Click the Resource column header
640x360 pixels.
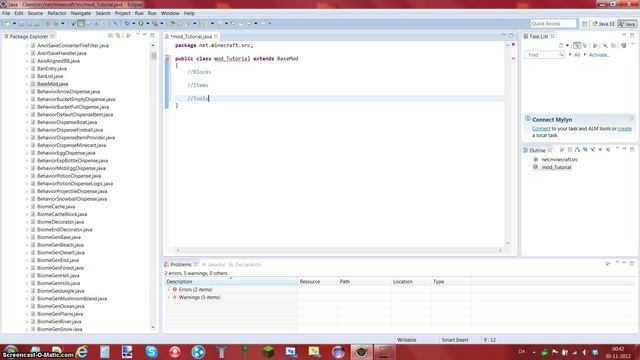318,282
